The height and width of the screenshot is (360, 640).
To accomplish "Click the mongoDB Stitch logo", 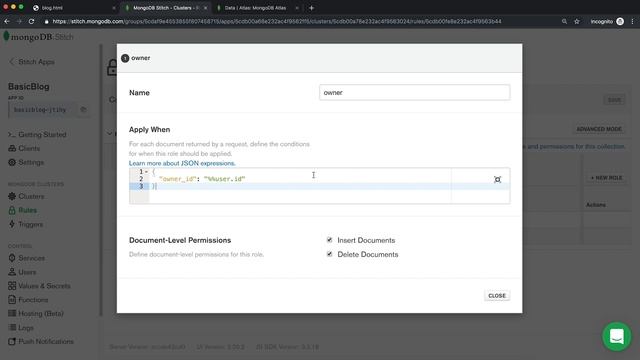I will pos(38,37).
